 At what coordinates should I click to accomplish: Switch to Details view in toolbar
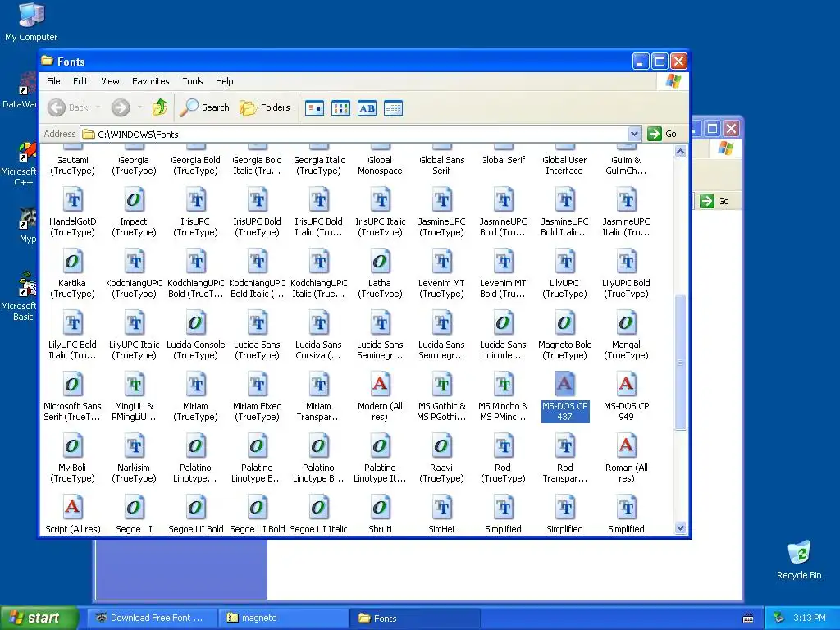393,108
